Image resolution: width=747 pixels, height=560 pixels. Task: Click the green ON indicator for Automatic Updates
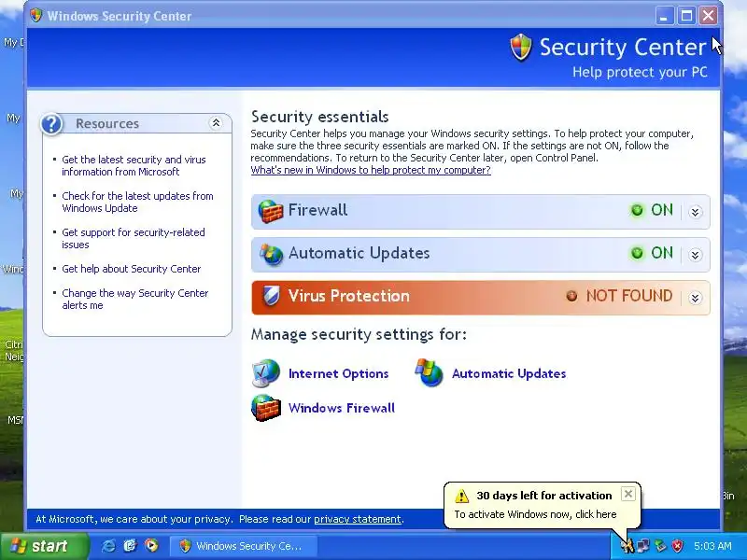tap(637, 253)
